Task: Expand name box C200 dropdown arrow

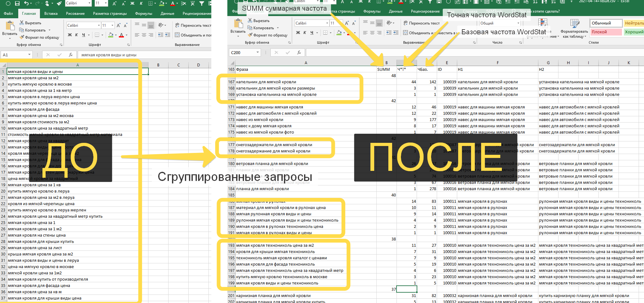Action: [258, 53]
